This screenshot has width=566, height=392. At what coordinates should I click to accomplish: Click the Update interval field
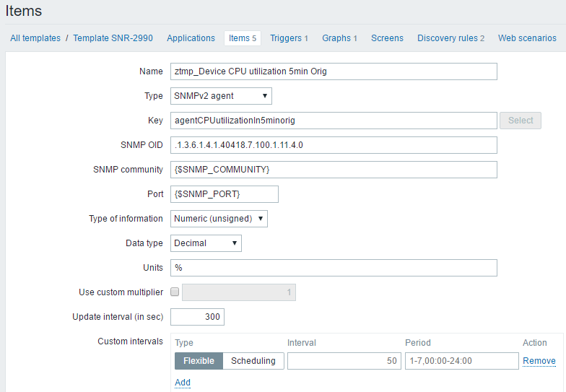click(x=197, y=317)
